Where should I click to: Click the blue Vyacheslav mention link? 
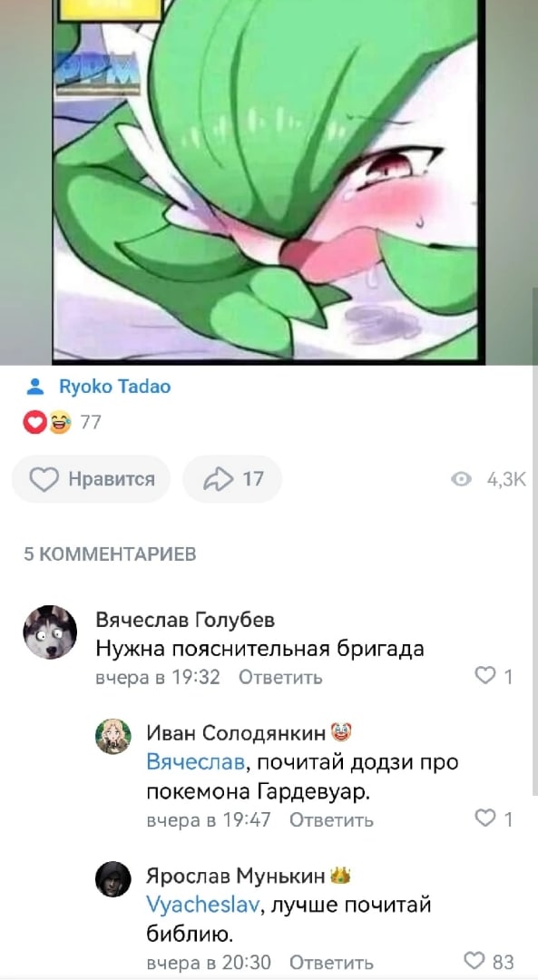201,905
